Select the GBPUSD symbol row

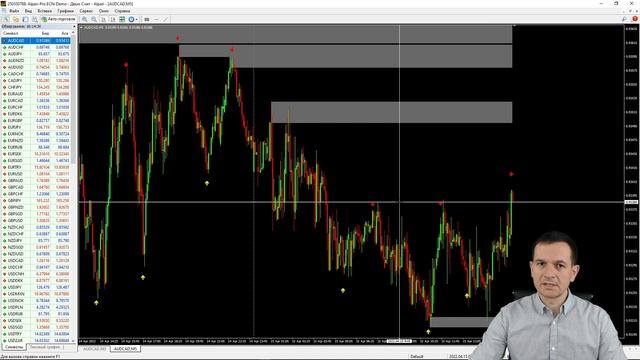point(36,220)
